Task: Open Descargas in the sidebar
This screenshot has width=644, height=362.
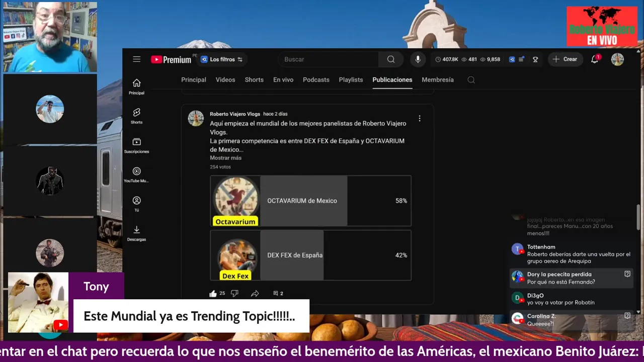Action: point(136,233)
